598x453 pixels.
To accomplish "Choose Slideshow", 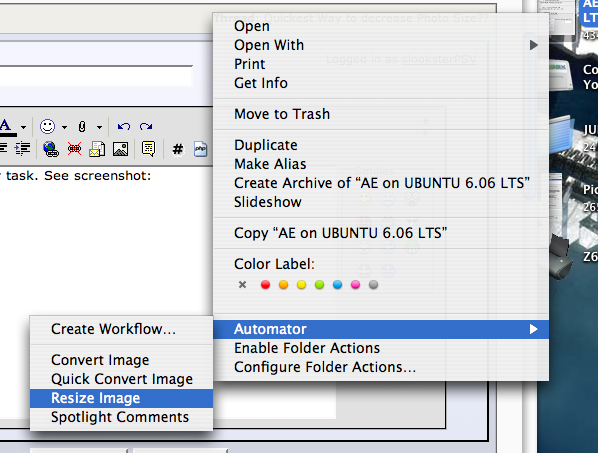I will click(381, 202).
